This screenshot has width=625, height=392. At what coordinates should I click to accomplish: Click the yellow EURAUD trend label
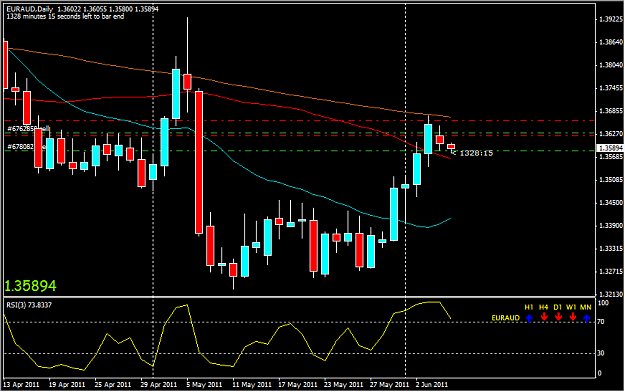pyautogui.click(x=505, y=318)
